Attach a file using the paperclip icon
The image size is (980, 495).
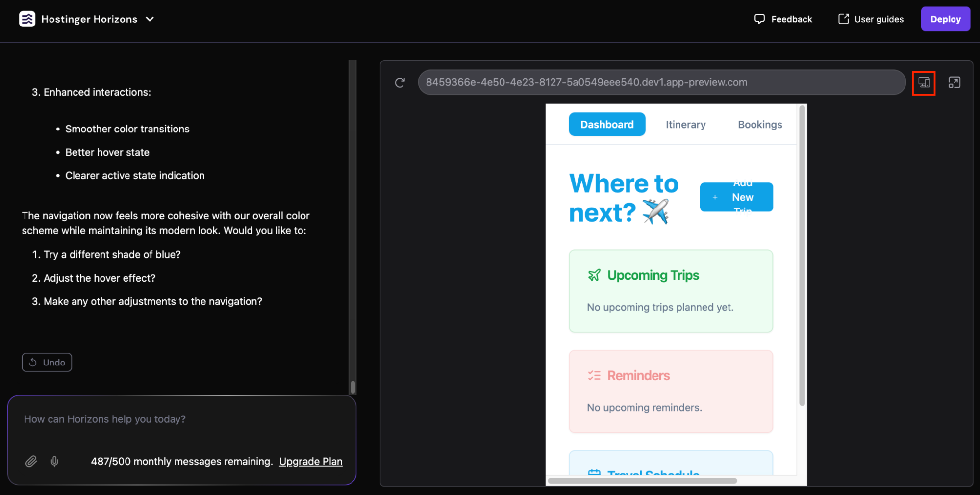point(31,461)
